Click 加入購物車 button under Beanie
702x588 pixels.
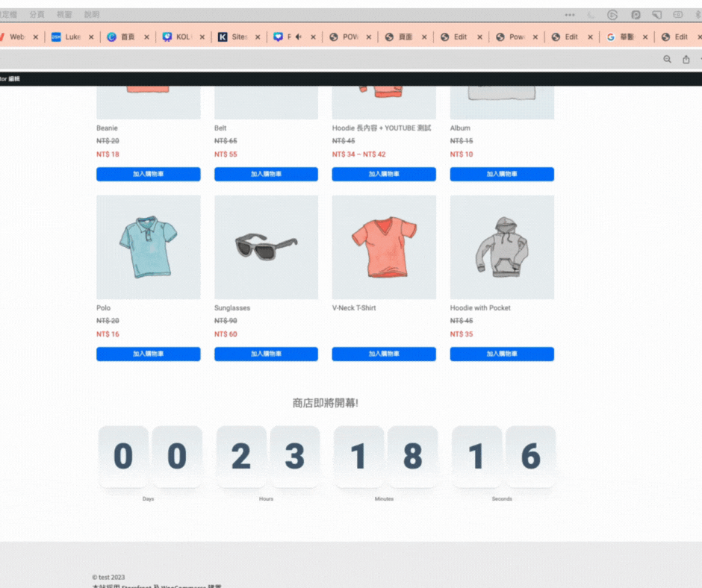tap(148, 174)
